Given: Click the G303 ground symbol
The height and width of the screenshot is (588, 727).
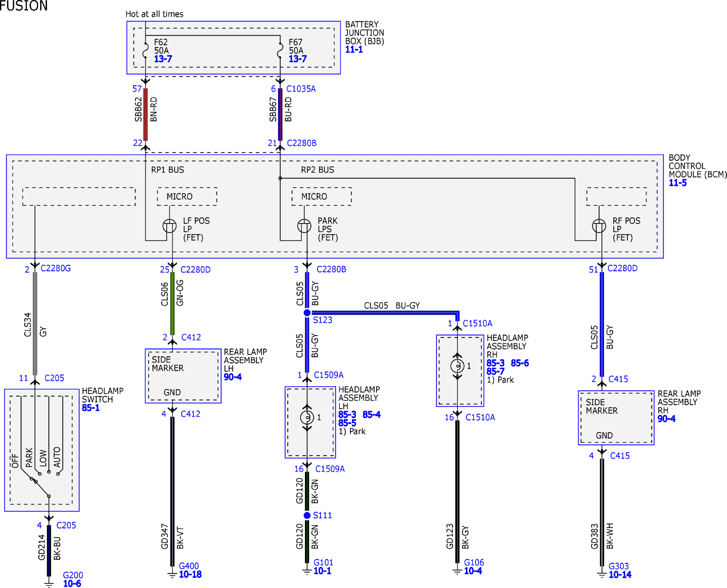Looking at the screenshot, I should tap(602, 575).
